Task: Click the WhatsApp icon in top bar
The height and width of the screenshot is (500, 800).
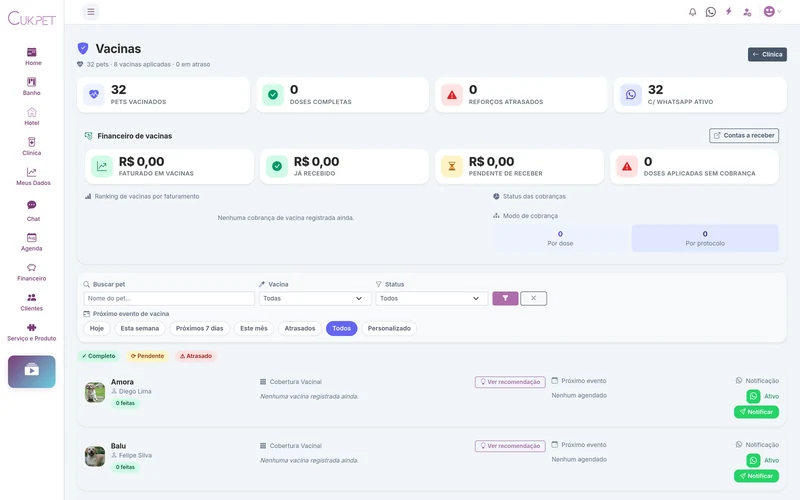Action: [711, 12]
